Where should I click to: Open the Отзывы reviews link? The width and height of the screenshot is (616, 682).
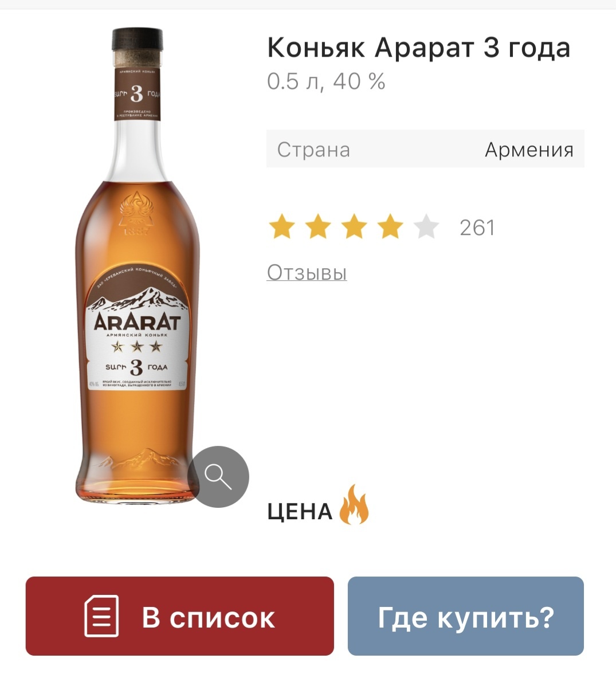click(307, 273)
